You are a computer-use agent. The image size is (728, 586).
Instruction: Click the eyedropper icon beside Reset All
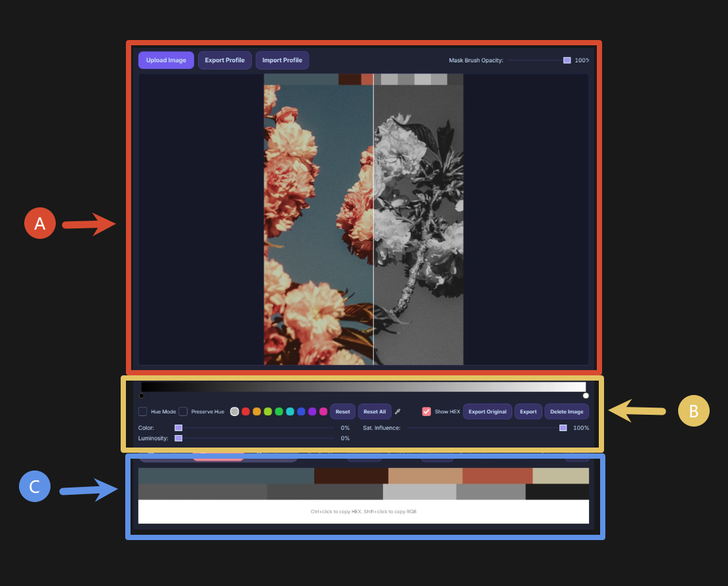[397, 411]
